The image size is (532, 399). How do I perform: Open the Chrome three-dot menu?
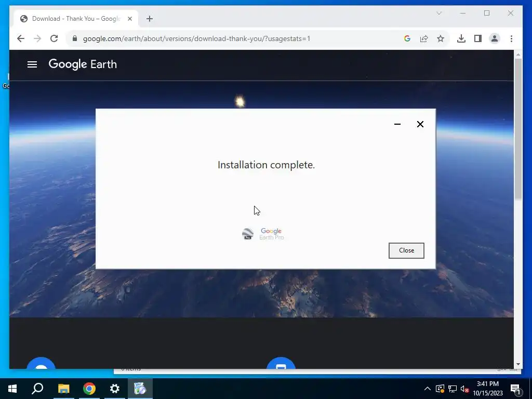point(511,38)
